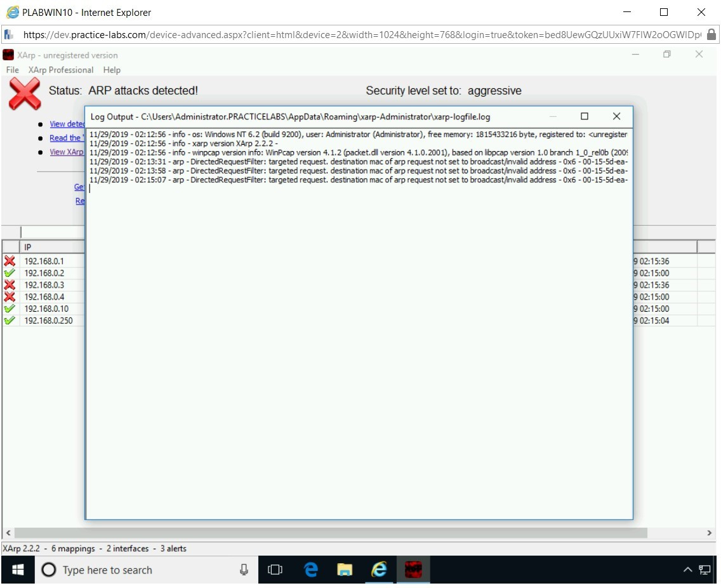
Task: Open File Explorer from the taskbar
Action: (345, 570)
